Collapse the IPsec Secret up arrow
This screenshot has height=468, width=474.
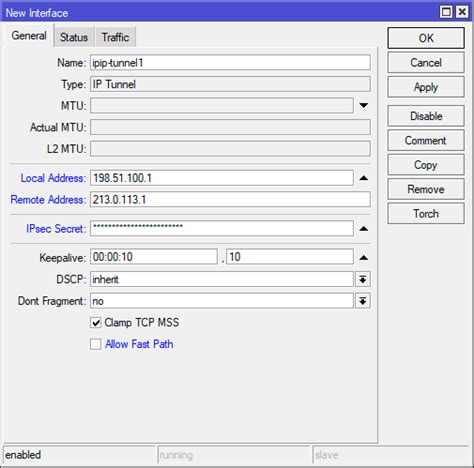[364, 229]
